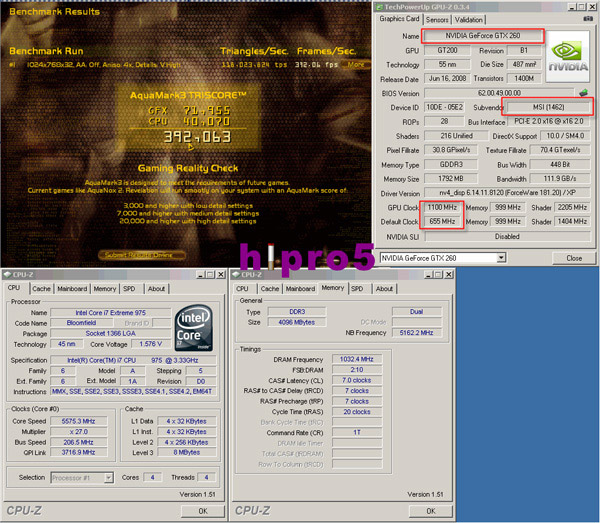Open the GPU selection dropdown in GPU-Z
Image resolution: width=600 pixels, height=523 pixels.
pyautogui.click(x=501, y=258)
